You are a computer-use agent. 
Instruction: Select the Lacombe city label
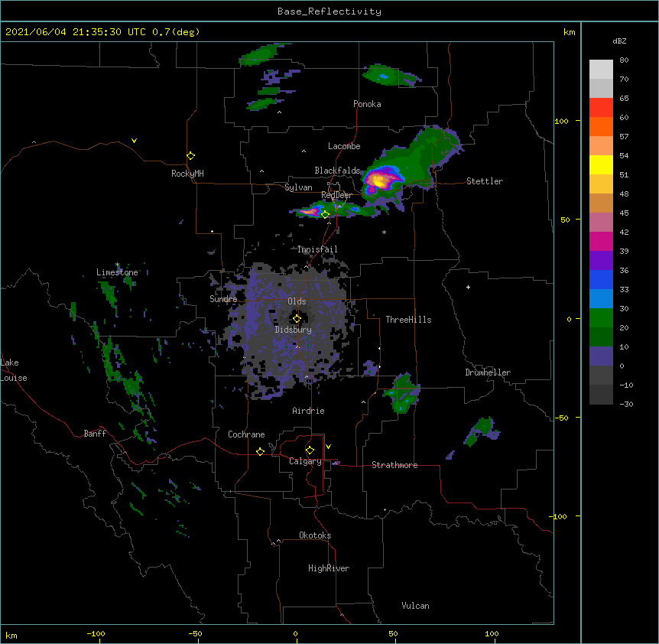(x=344, y=146)
